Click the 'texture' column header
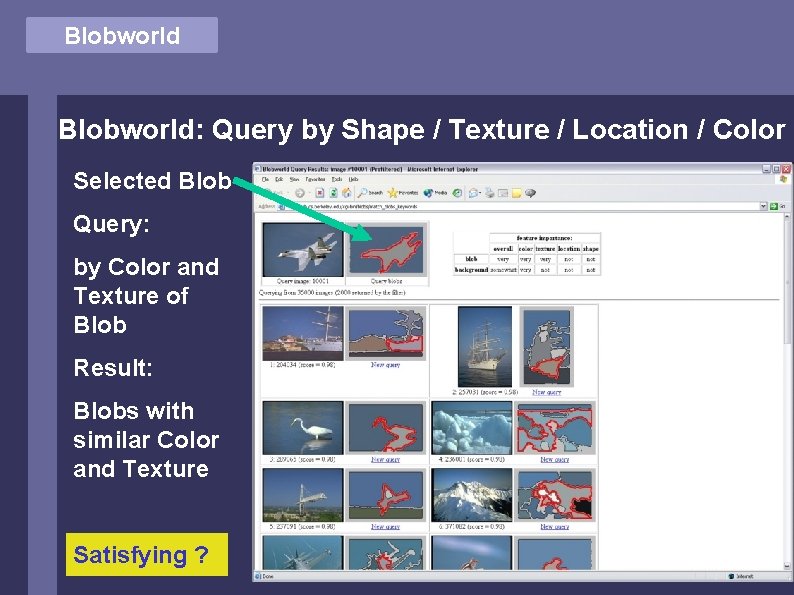Viewport: 794px width, 595px height. click(545, 249)
